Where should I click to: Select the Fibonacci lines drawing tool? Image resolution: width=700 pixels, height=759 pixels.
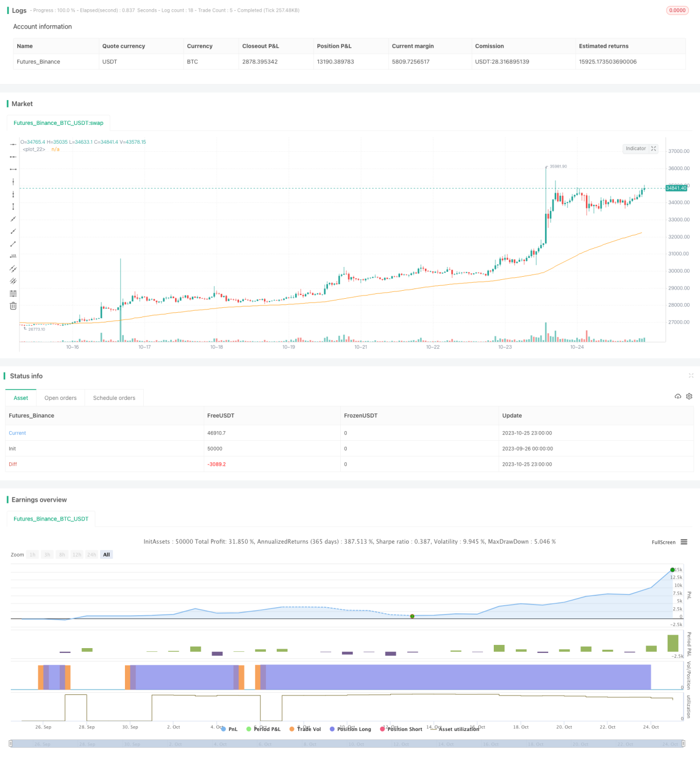point(13,293)
